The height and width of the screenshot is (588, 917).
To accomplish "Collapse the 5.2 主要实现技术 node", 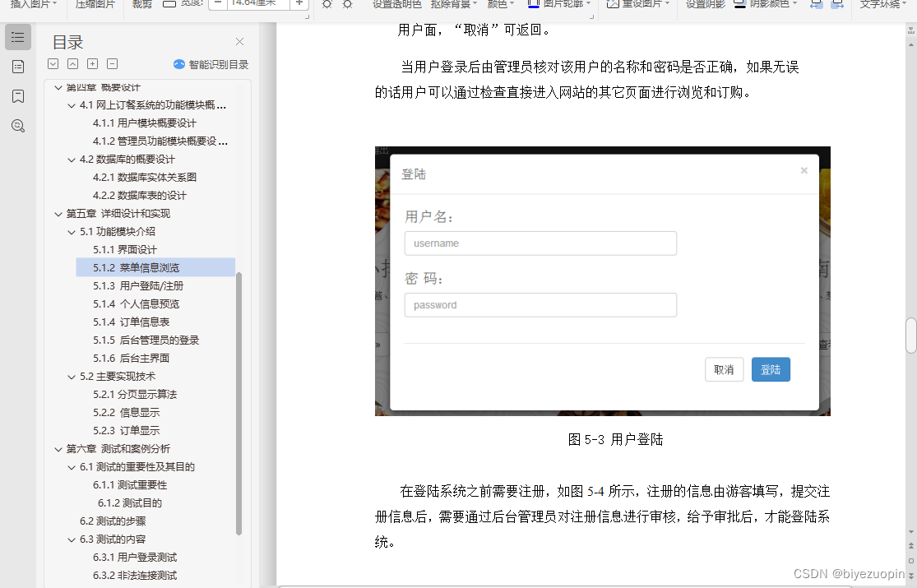I will (x=72, y=377).
